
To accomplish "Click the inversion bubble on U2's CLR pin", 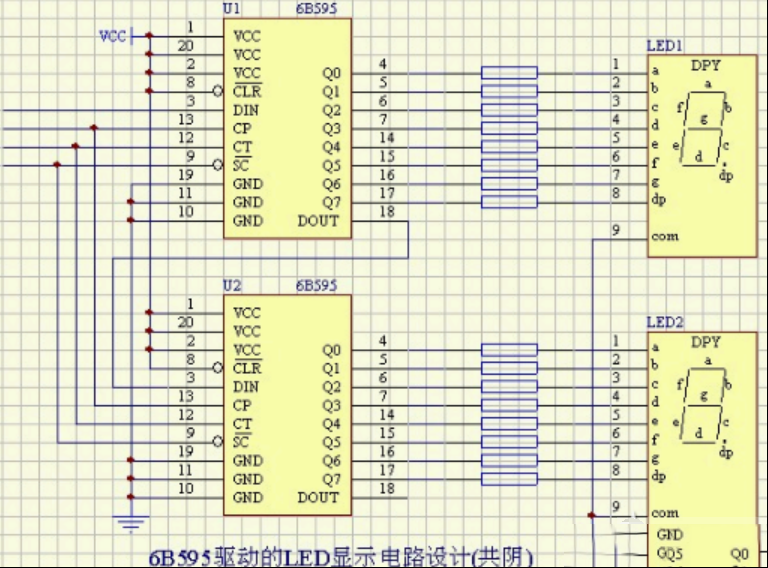I will 218,368.
